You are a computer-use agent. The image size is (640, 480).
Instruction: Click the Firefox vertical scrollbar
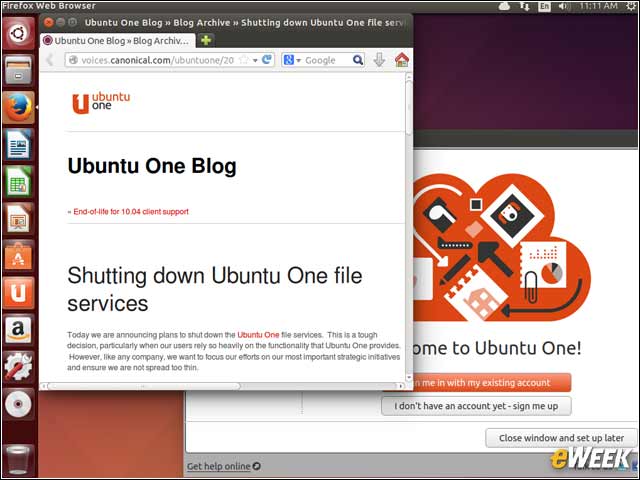409,106
